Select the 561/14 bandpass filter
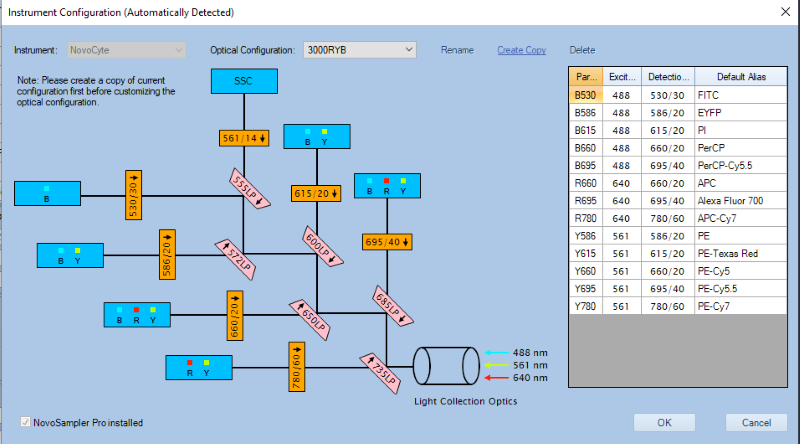Viewport: 800px width, 444px height. coord(243,138)
